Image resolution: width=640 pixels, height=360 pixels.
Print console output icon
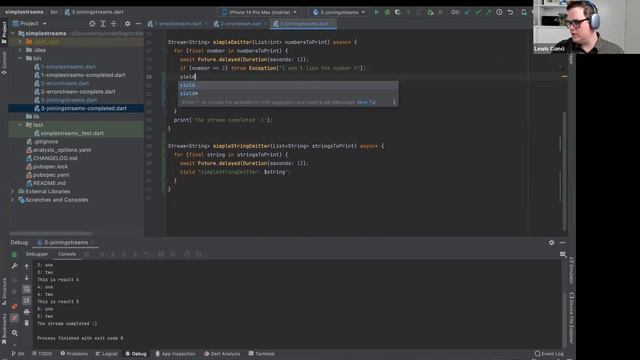27,312
